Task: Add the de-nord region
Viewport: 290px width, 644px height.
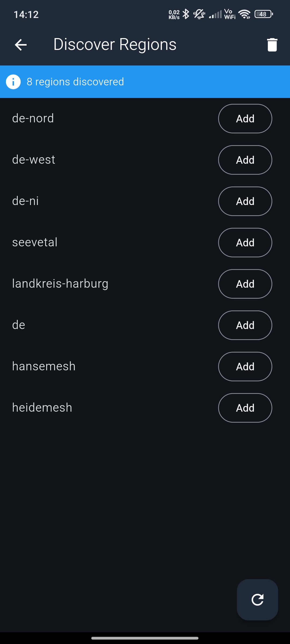Action: coord(245,119)
